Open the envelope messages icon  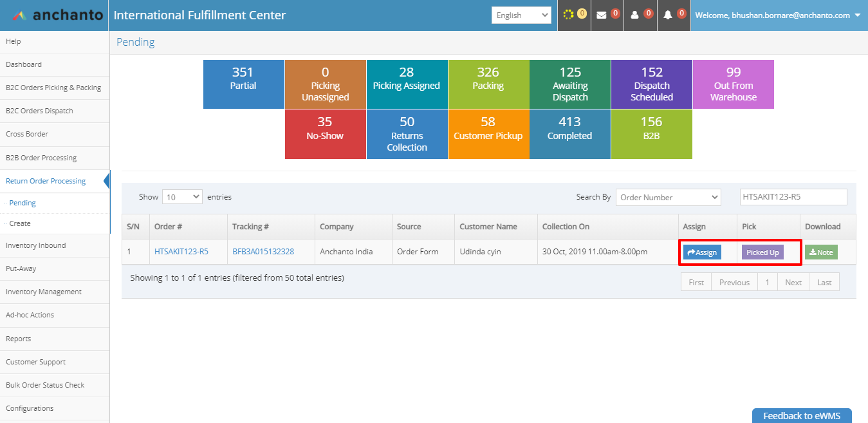pyautogui.click(x=602, y=15)
